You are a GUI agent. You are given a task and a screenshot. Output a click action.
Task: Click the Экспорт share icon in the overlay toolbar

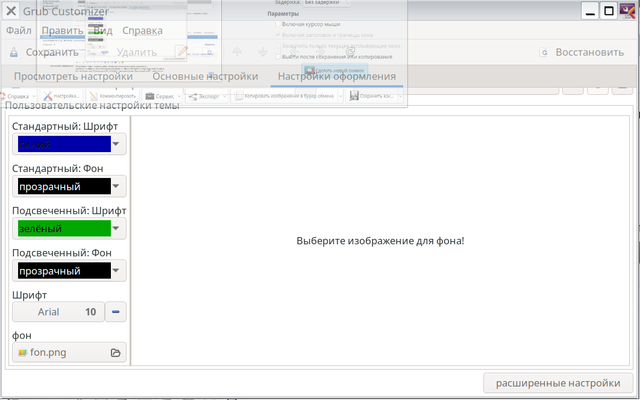tap(193, 97)
